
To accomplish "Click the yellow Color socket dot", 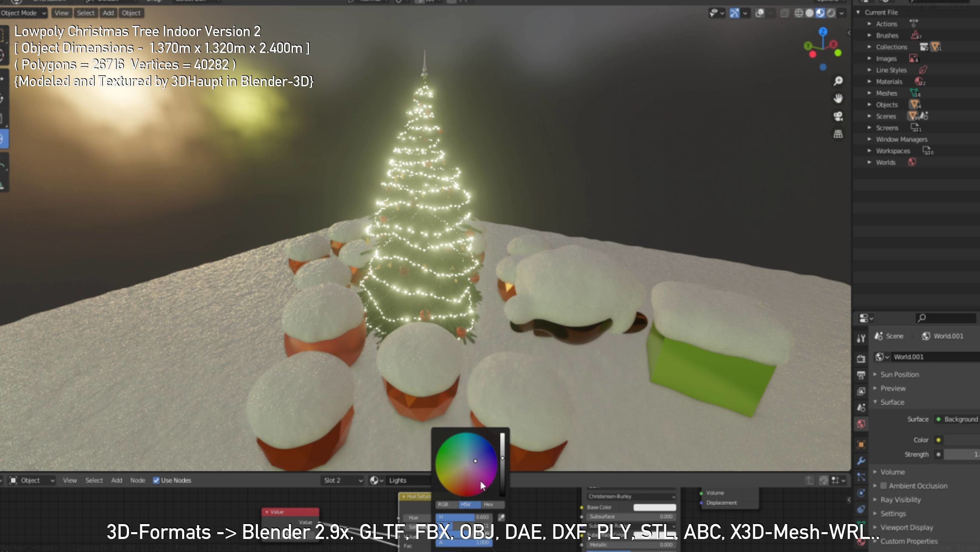I will [x=938, y=440].
